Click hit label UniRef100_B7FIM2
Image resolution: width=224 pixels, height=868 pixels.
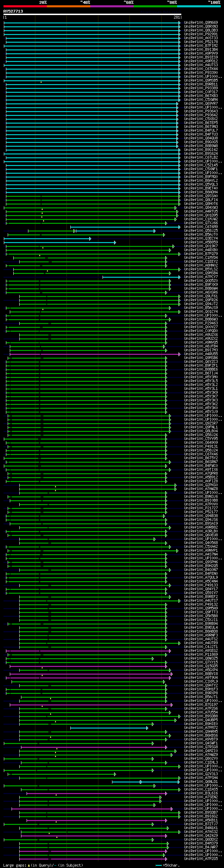pos(201,46)
